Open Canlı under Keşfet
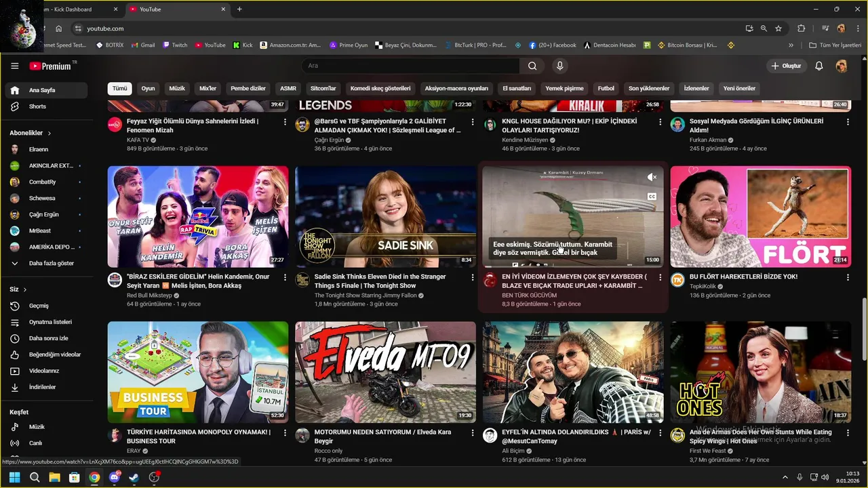Viewport: 868px width, 488px height. [46, 443]
